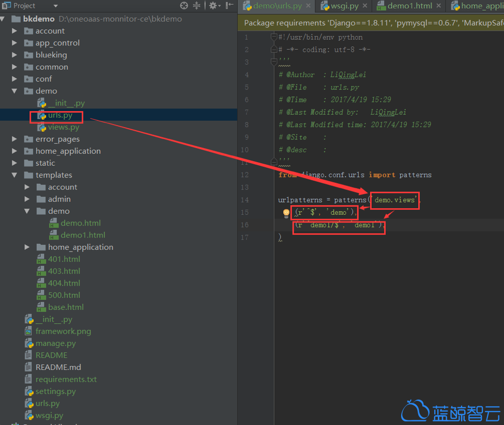Collapse the templates folder
The width and height of the screenshot is (504, 425).
click(14, 175)
